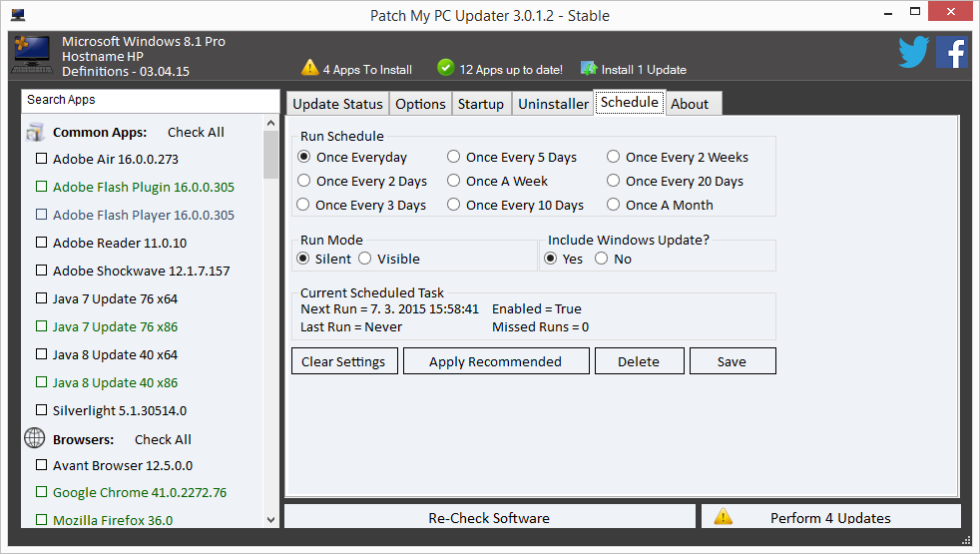Click the Clear Settings button
This screenshot has height=554, width=980.
pyautogui.click(x=344, y=361)
